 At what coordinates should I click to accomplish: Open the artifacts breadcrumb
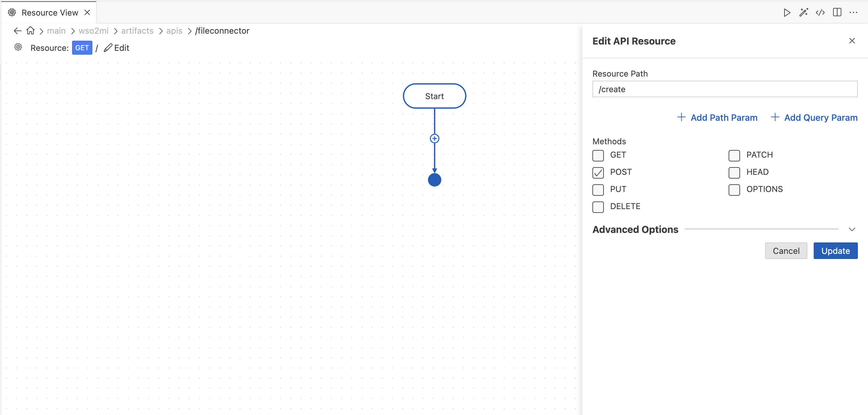point(137,31)
